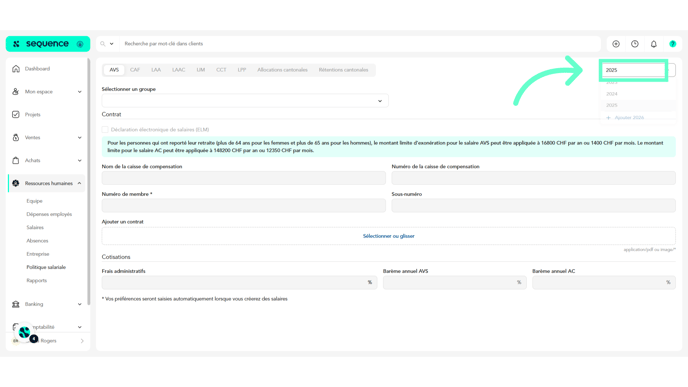This screenshot has width=688, height=387.
Task: Click the Numéro de membre field
Action: 244,205
